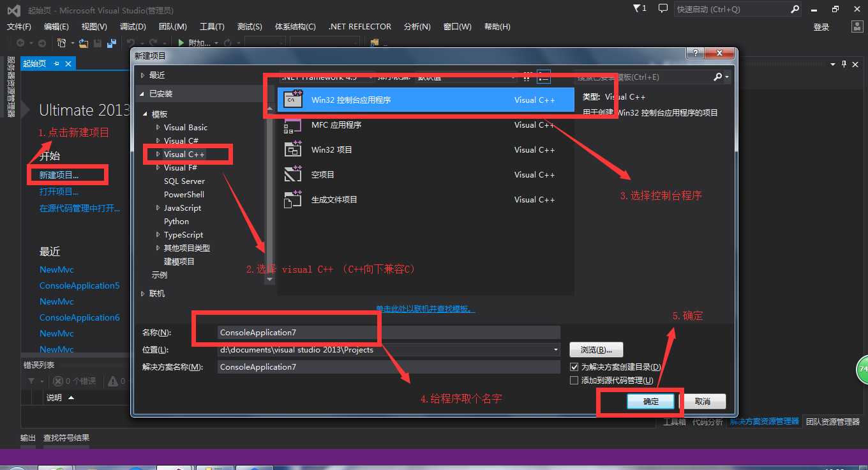Close the 起始页 tab
This screenshot has width=868, height=470.
(68, 63)
